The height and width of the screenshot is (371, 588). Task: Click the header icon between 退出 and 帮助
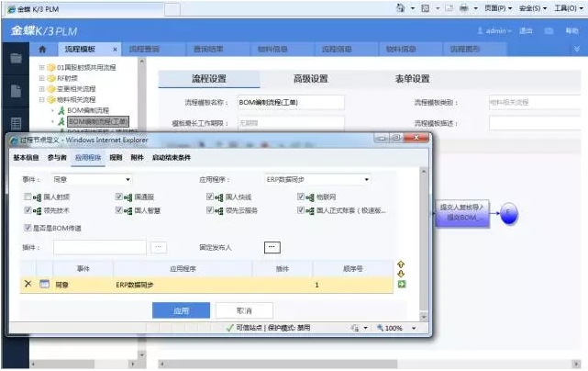[x=549, y=31]
